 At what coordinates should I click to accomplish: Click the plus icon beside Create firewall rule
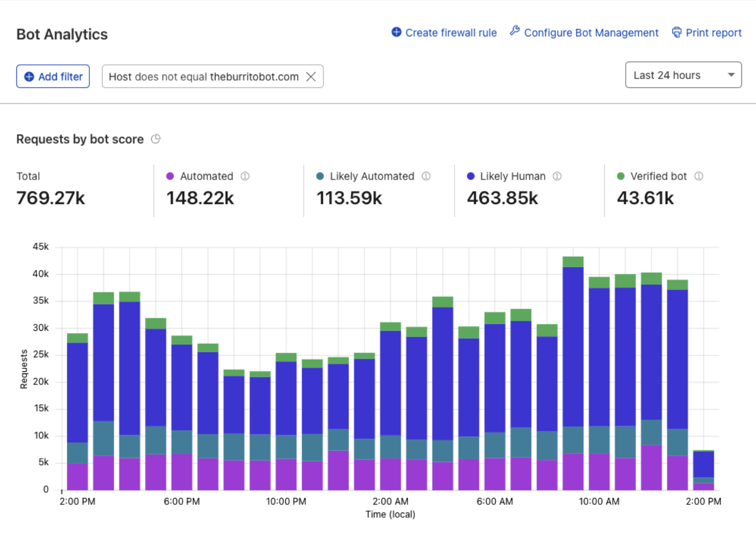click(396, 32)
